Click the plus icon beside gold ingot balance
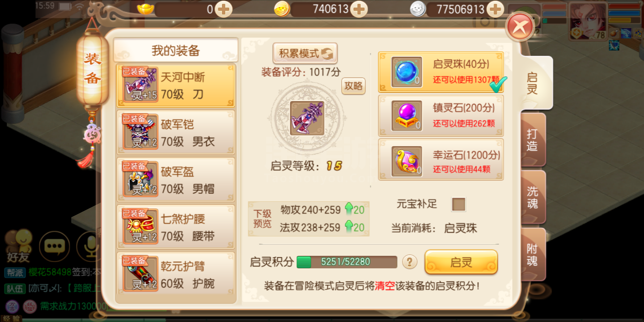Viewport: 644px width, 322px height. click(224, 9)
